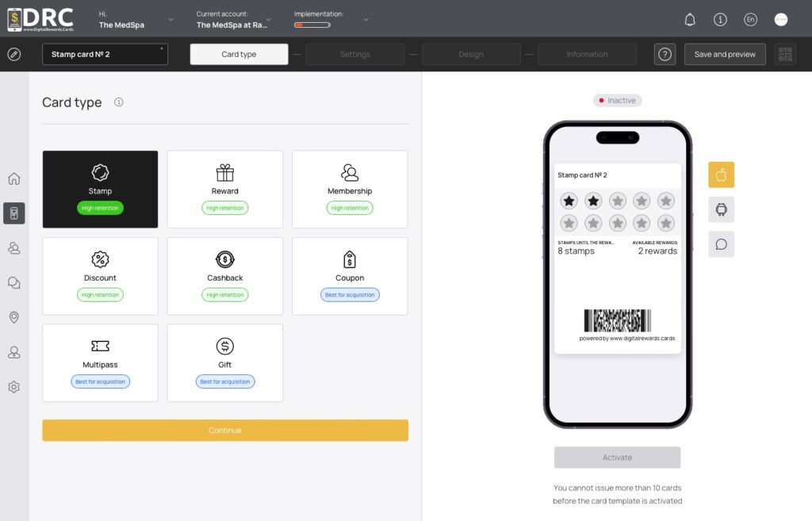This screenshot has width=812, height=521.
Task: Switch preview to Apple Wallet view
Action: coord(722,174)
